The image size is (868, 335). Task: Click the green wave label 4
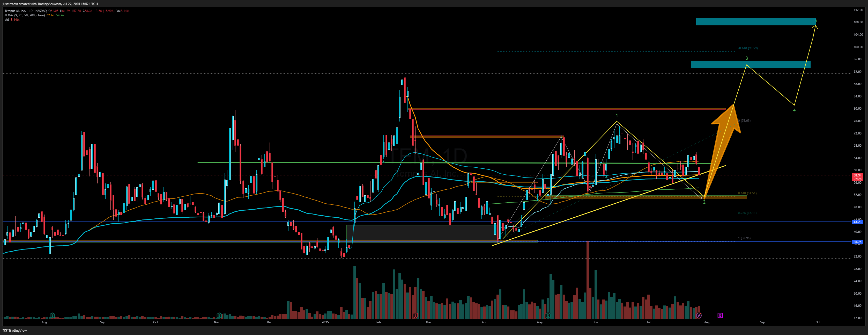pos(794,110)
